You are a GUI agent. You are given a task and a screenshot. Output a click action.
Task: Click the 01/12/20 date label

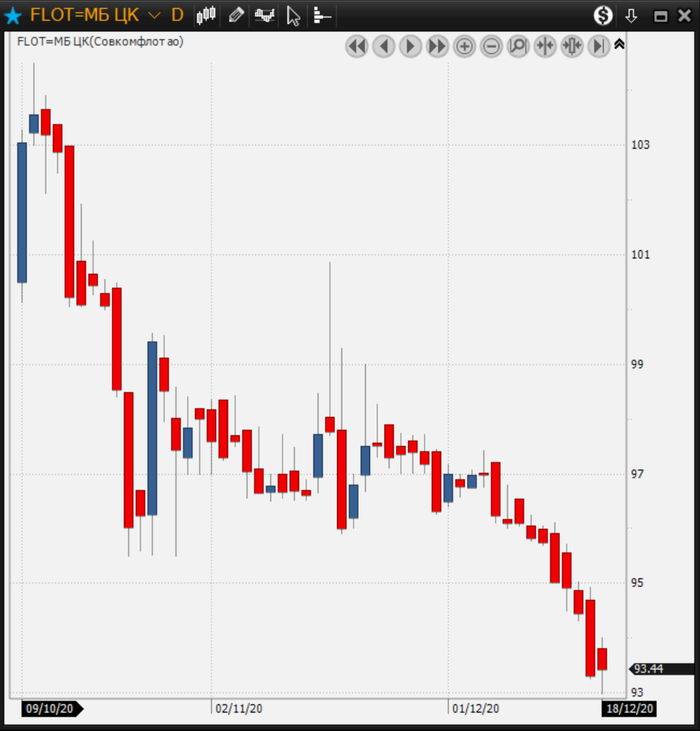click(476, 709)
